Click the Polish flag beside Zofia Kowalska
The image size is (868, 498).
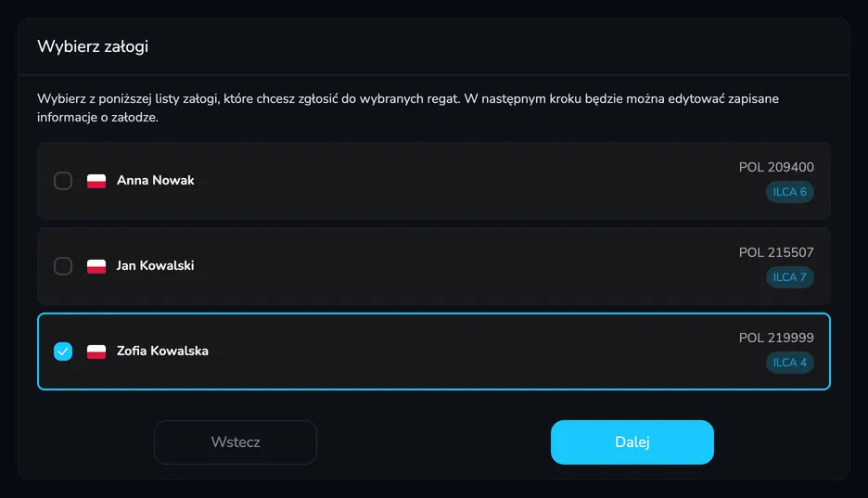(x=96, y=351)
